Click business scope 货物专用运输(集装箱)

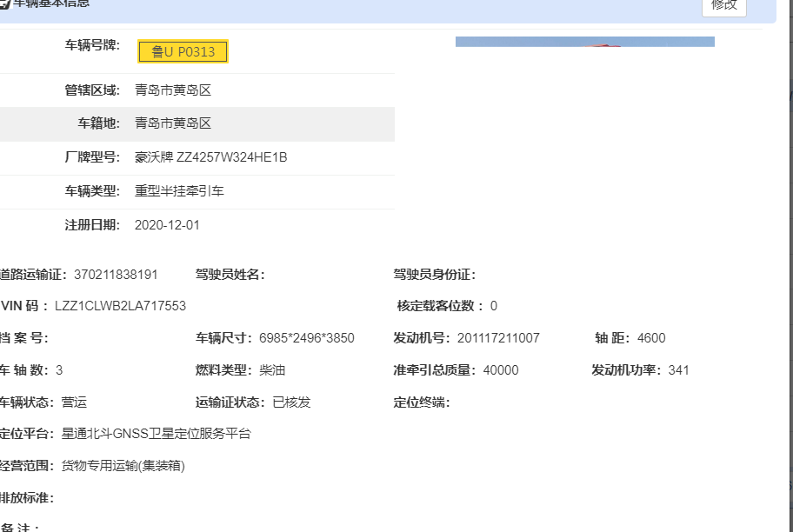pos(123,466)
